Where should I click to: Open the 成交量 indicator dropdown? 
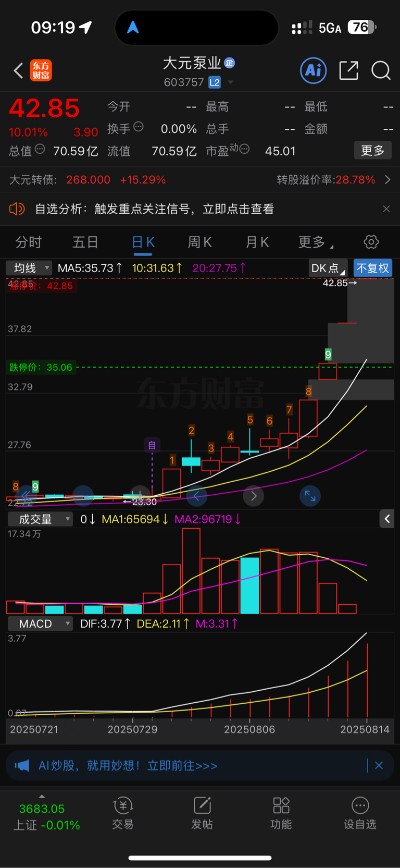[40, 519]
